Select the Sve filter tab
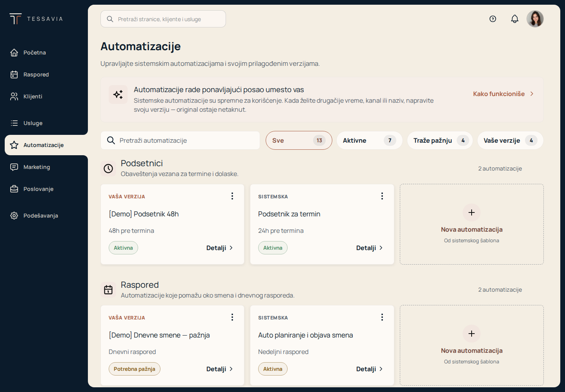565x392 pixels. (299, 140)
